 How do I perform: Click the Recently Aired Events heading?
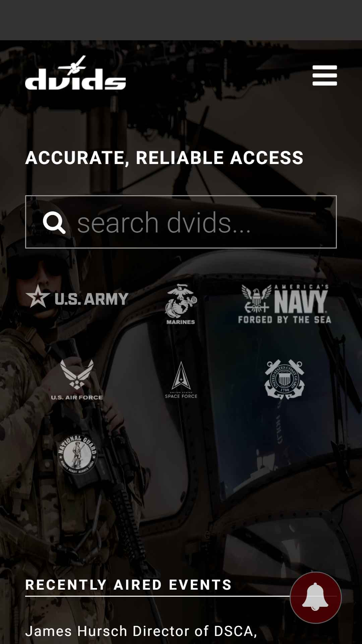(x=128, y=585)
